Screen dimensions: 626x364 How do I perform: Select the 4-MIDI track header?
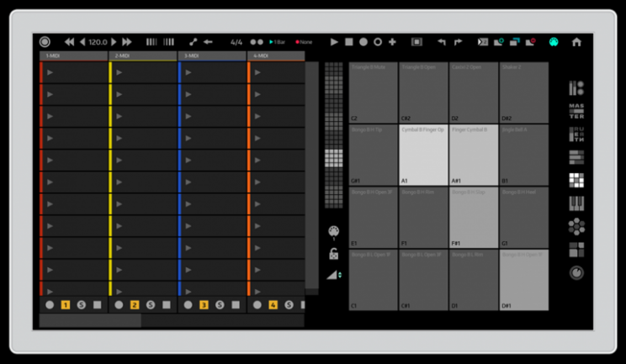pyautogui.click(x=276, y=55)
